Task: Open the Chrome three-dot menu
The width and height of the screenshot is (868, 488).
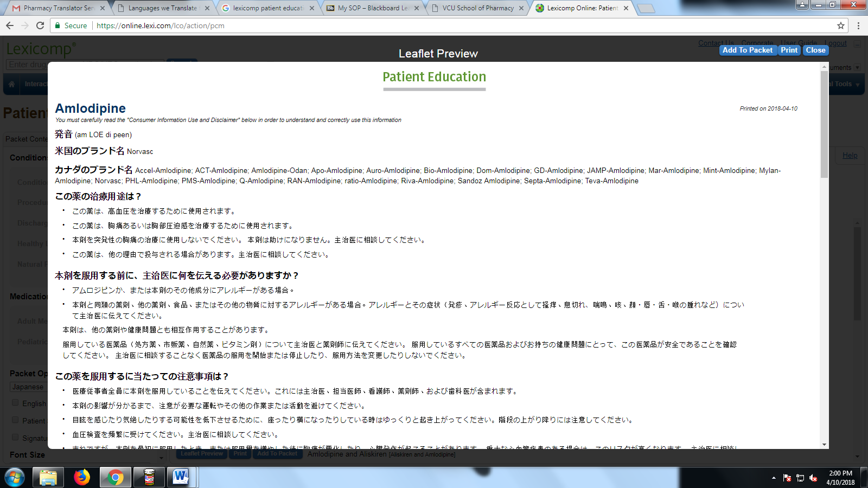Action: click(x=858, y=25)
